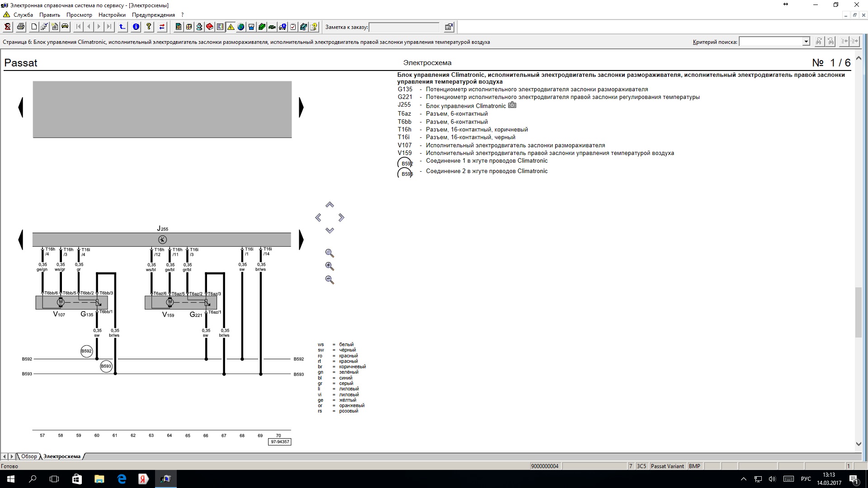
Task: Click the camera icon beside Climatronic
Action: tap(512, 105)
